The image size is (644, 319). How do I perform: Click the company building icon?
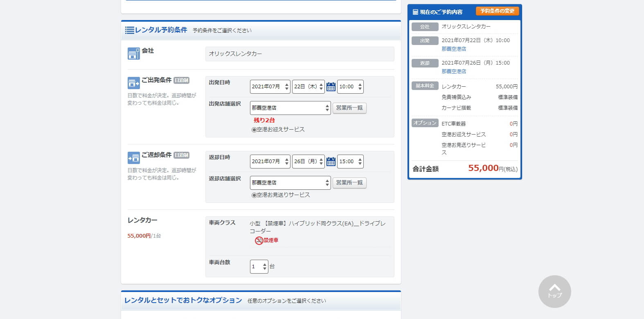coord(133,54)
